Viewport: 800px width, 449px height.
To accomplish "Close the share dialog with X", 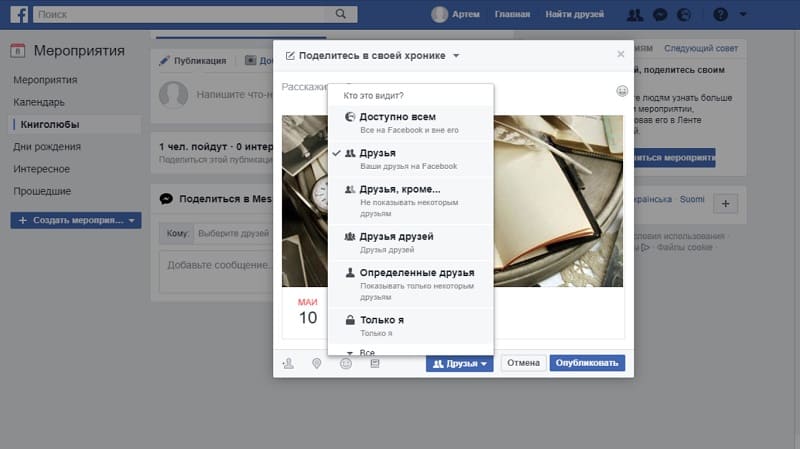I will pos(620,54).
